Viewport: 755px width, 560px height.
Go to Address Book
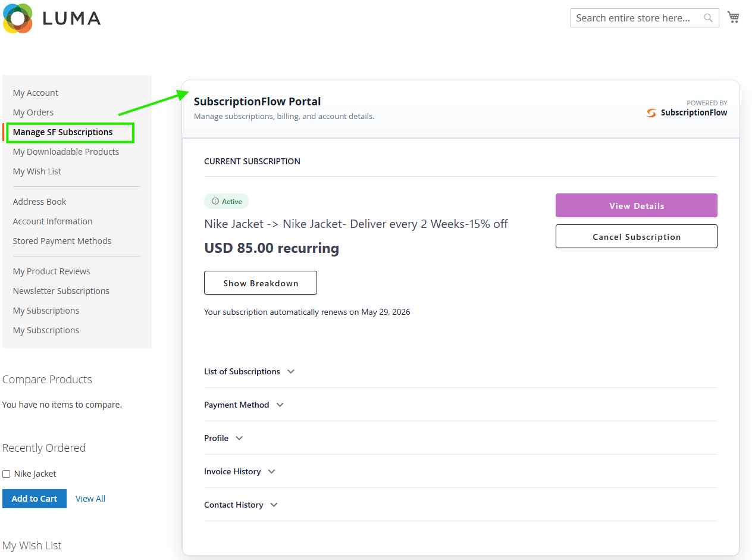click(40, 202)
